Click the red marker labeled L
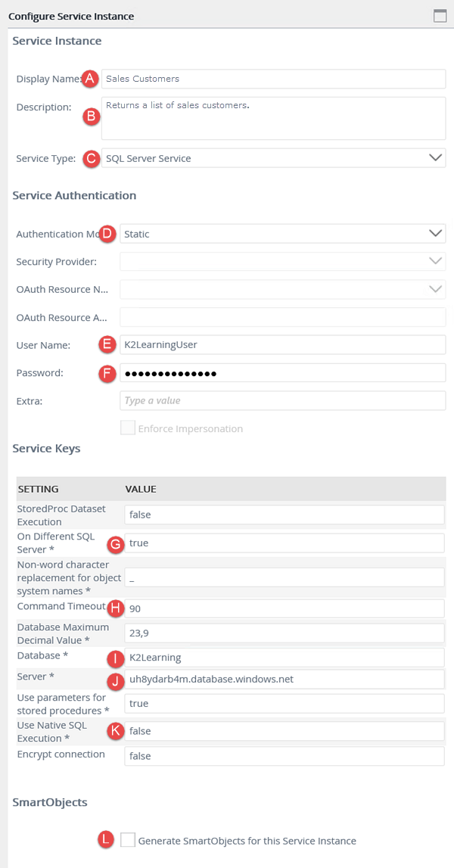The image size is (454, 868). (x=105, y=840)
